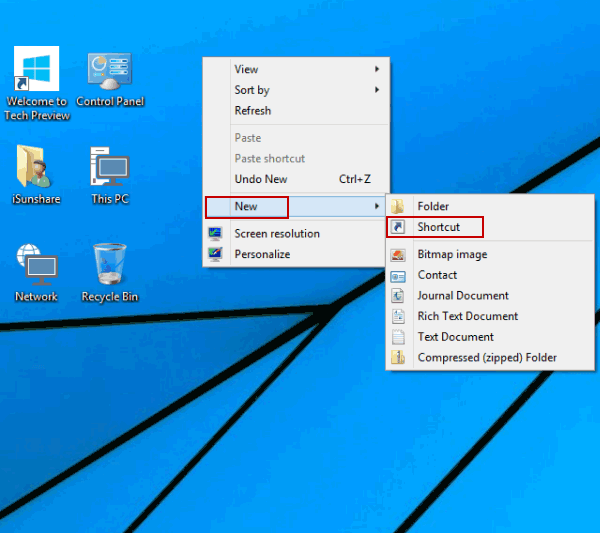Create a new Folder from submenu

(x=433, y=207)
